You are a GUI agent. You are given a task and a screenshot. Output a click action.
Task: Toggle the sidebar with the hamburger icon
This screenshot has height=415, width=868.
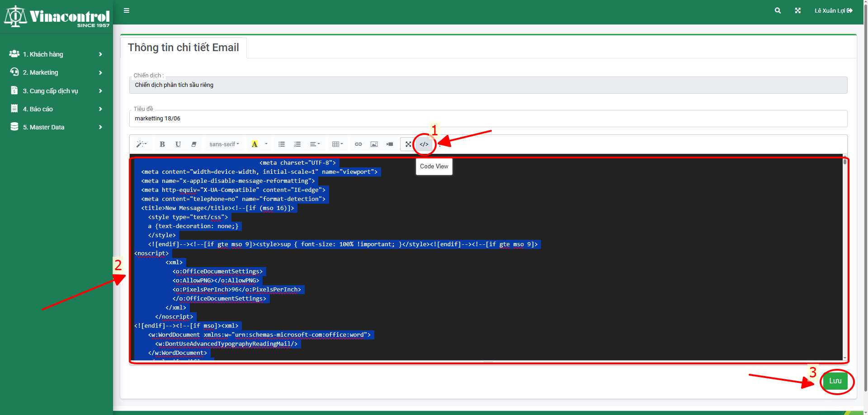pyautogui.click(x=127, y=10)
